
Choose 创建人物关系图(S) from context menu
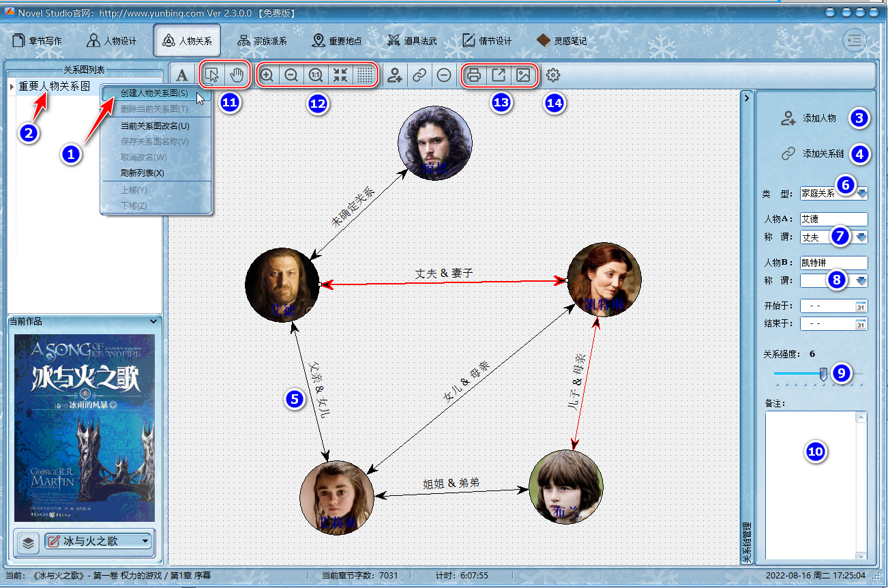click(156, 93)
